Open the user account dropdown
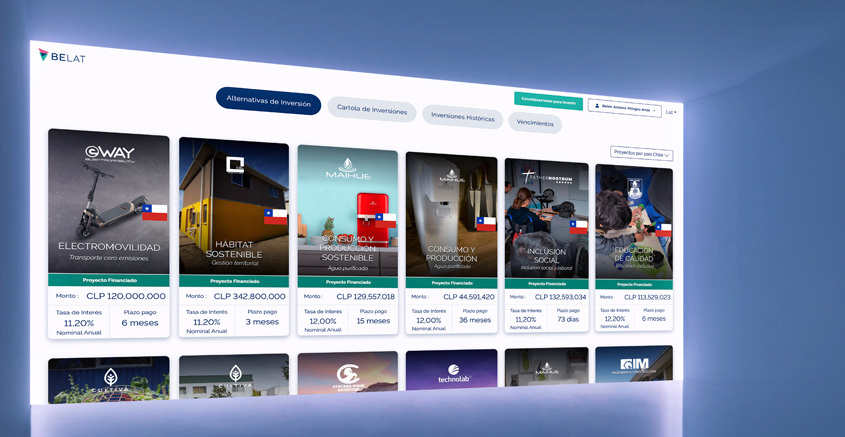 tap(625, 108)
